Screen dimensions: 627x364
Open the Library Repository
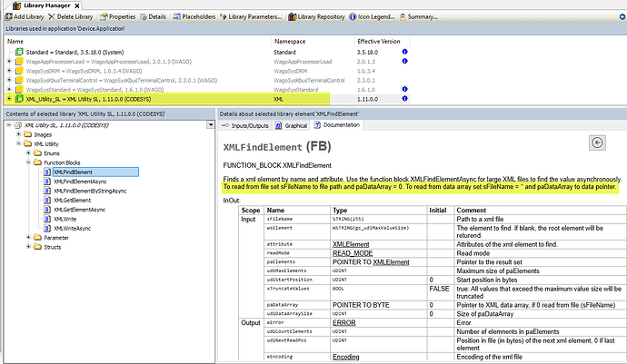pos(317,16)
